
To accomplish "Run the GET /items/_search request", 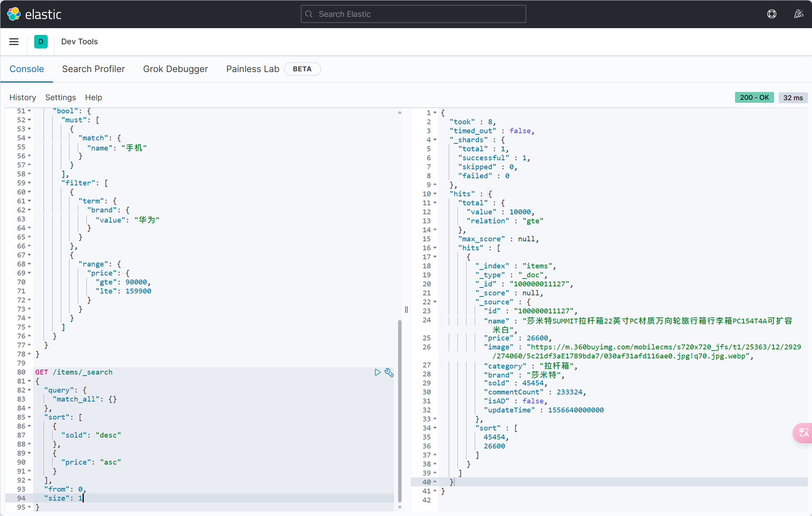I will pos(377,372).
